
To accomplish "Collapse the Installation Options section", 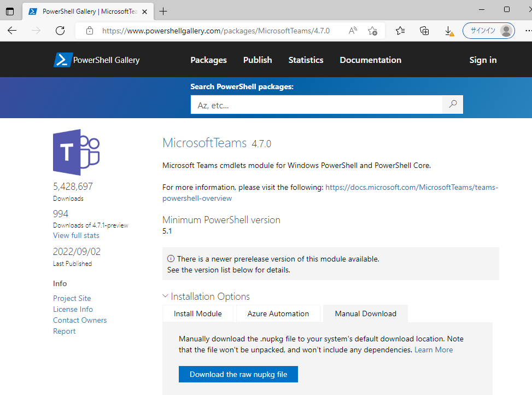I will click(206, 297).
